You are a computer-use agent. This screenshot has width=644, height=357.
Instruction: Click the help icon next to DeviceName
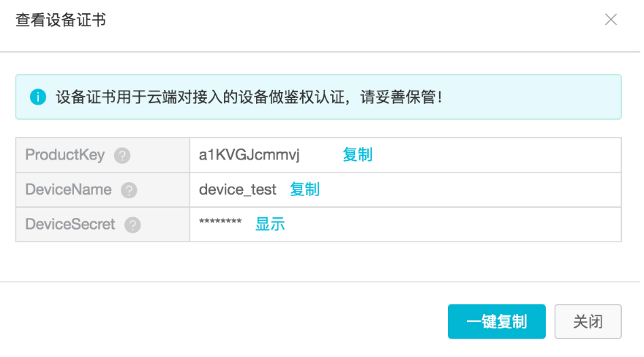point(129,190)
